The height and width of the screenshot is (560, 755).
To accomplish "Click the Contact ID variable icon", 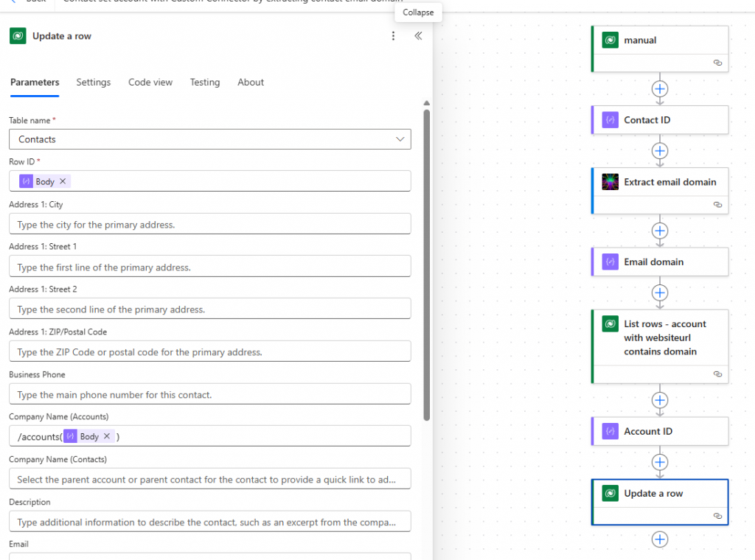I will coord(610,120).
